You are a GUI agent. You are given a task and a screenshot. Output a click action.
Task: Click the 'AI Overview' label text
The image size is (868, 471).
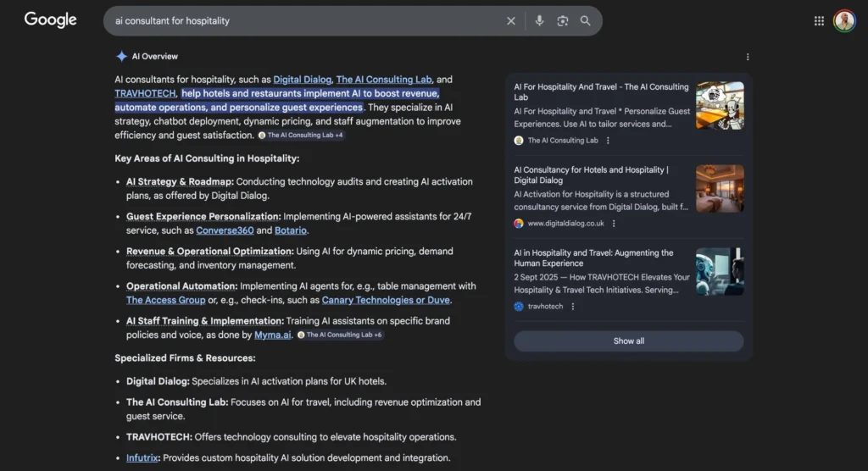[155, 57]
